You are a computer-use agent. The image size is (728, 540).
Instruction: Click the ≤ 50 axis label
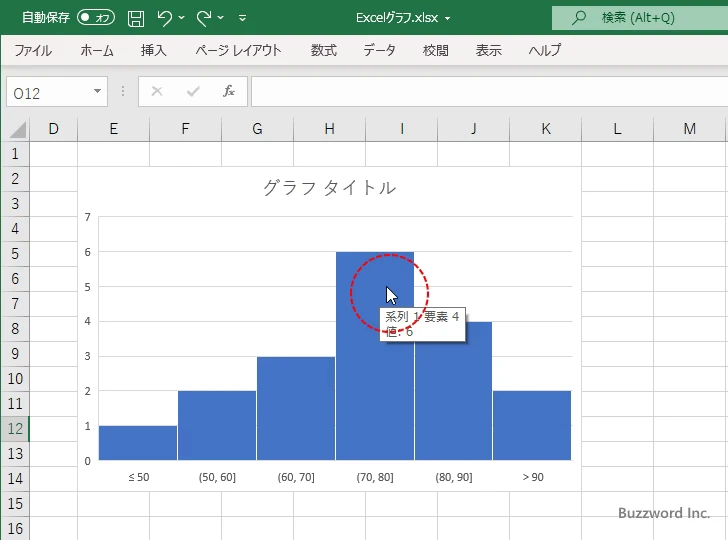click(139, 477)
